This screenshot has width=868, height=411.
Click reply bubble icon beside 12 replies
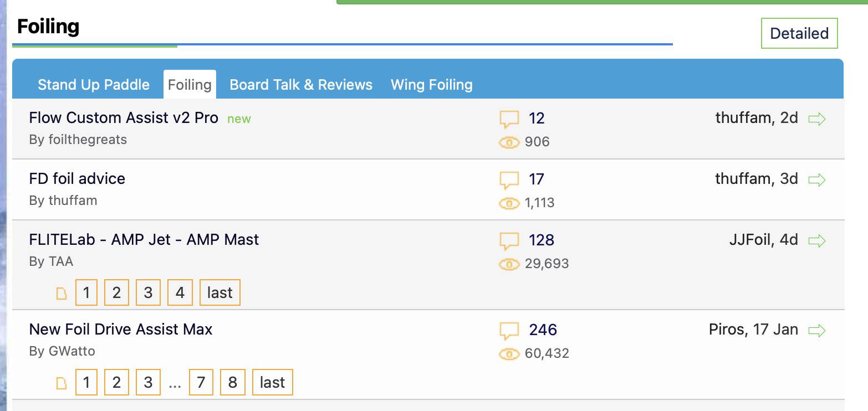pos(509,119)
